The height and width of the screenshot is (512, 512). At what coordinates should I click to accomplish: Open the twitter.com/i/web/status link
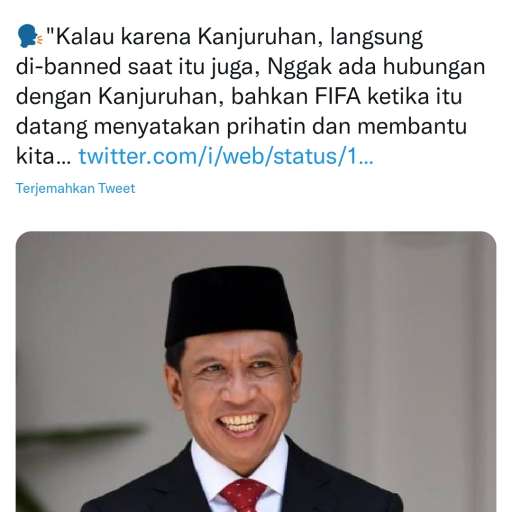click(x=226, y=156)
